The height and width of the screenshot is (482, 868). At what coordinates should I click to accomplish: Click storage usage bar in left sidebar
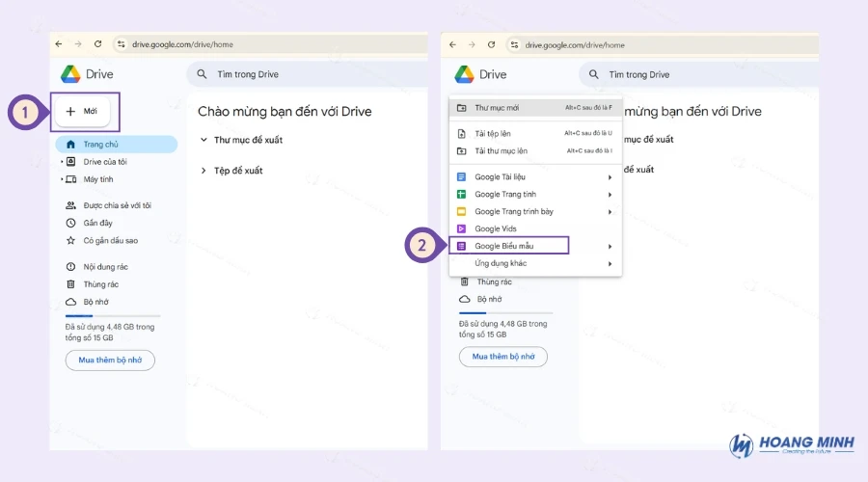[x=113, y=315]
